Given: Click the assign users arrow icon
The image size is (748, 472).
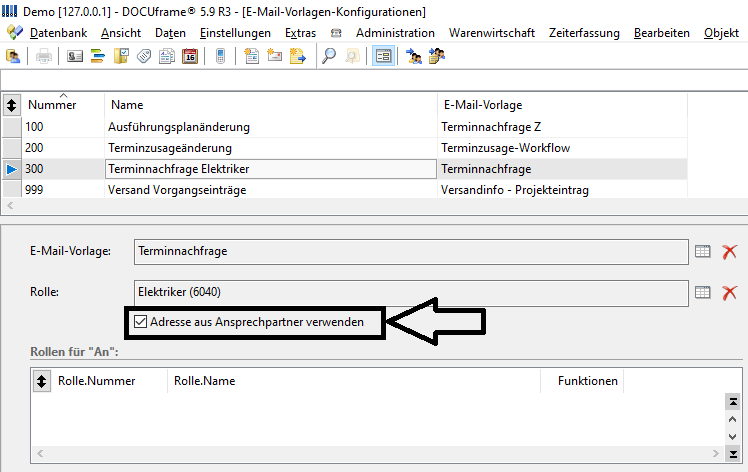Looking at the screenshot, I should coord(414,56).
